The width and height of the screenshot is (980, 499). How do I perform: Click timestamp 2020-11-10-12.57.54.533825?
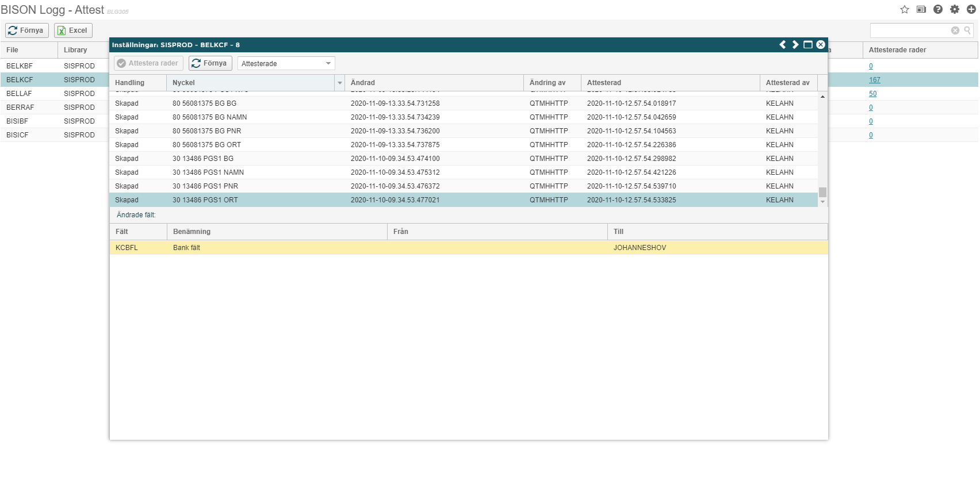click(x=631, y=200)
